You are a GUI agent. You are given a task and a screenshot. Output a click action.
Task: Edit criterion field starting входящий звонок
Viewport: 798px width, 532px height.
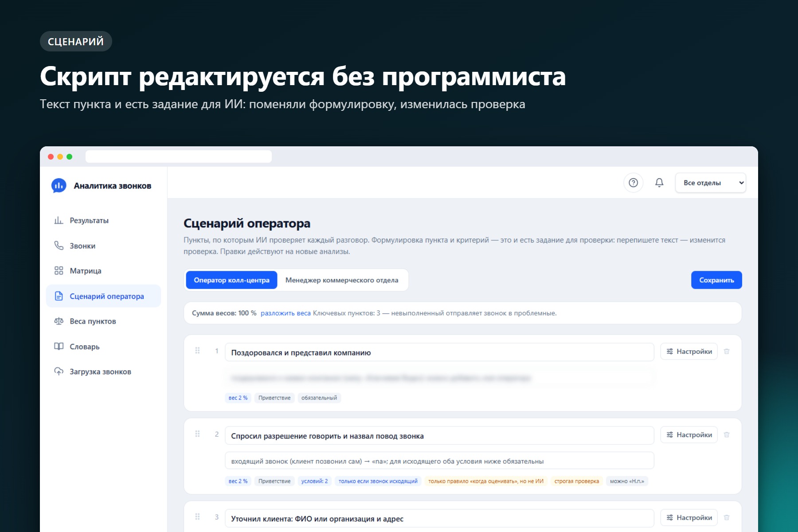(439, 461)
